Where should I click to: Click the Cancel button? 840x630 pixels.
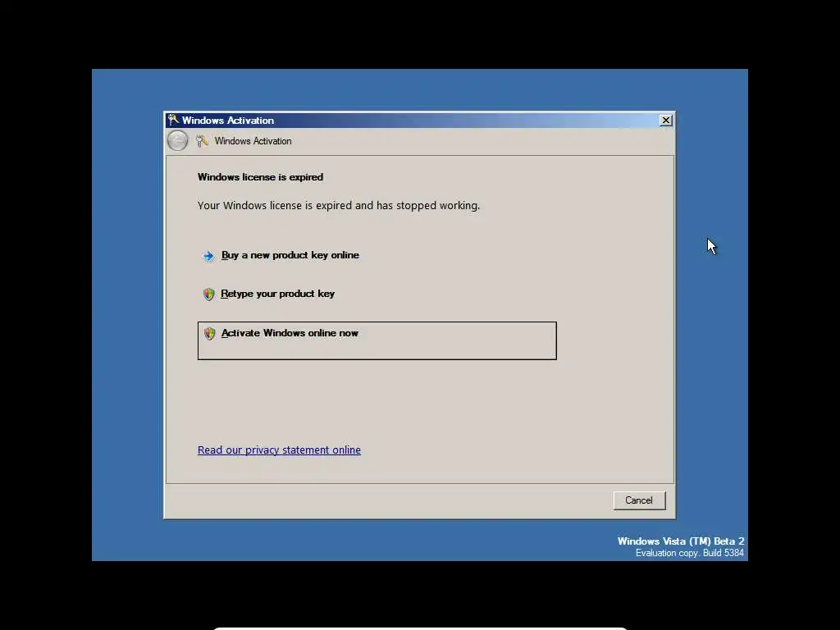639,500
